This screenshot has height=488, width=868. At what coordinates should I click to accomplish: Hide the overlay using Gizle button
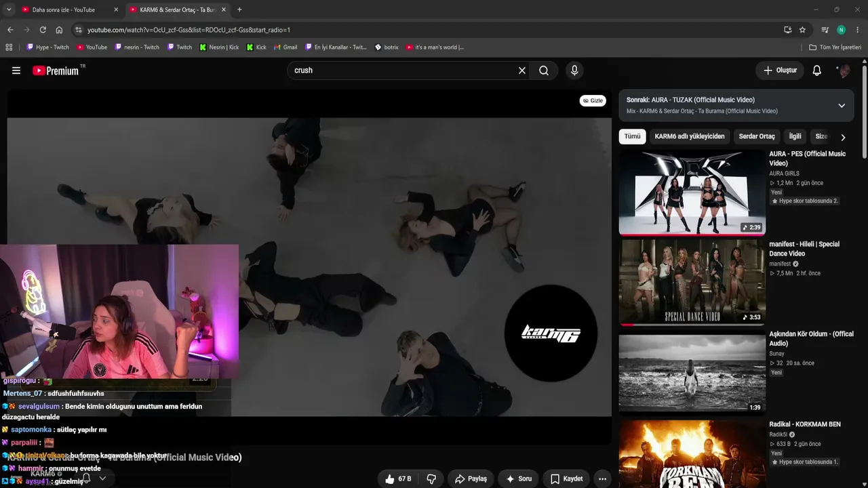tap(593, 101)
